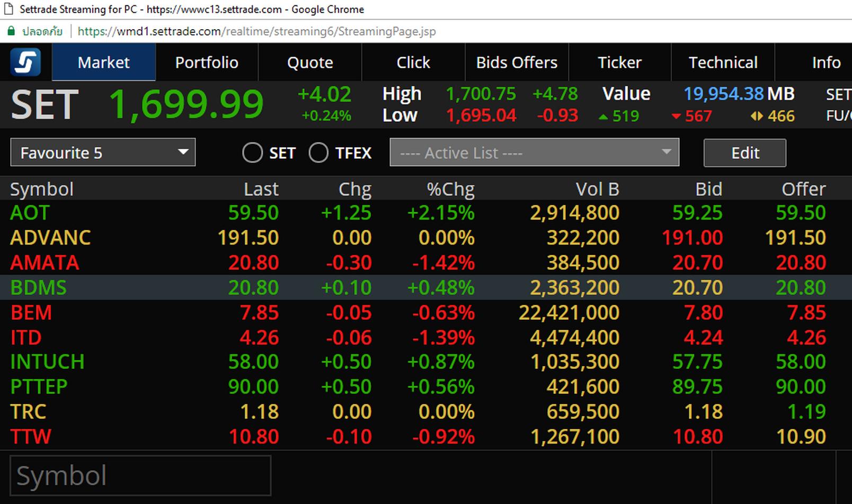Click PTTEP bid price 89.75
Viewport: 852px width, 504px height.
(x=697, y=386)
